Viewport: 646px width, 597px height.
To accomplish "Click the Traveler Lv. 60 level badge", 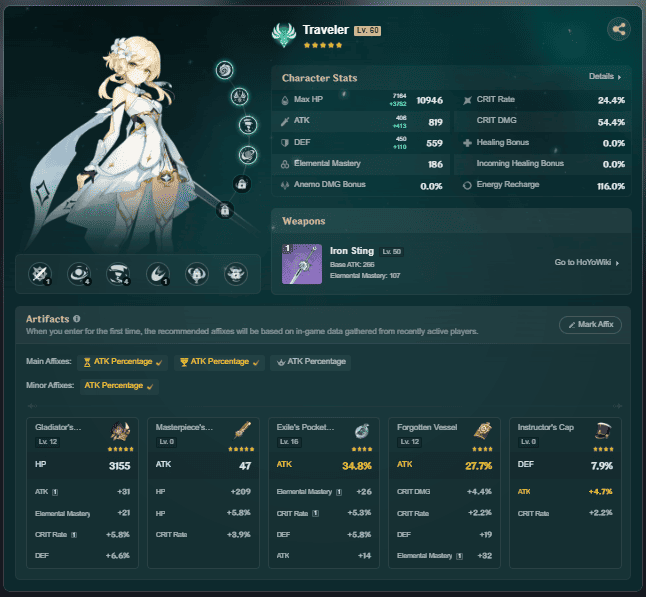I will 367,30.
